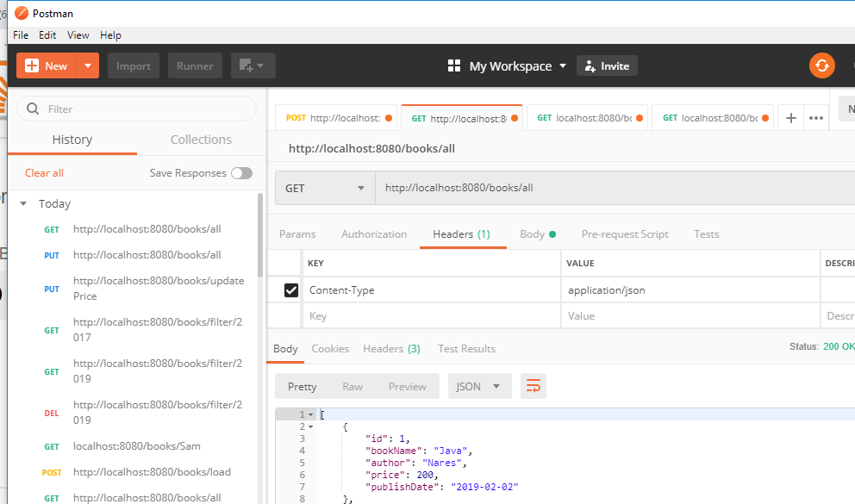Click the New request button
The height and width of the screenshot is (504, 855).
47,66
